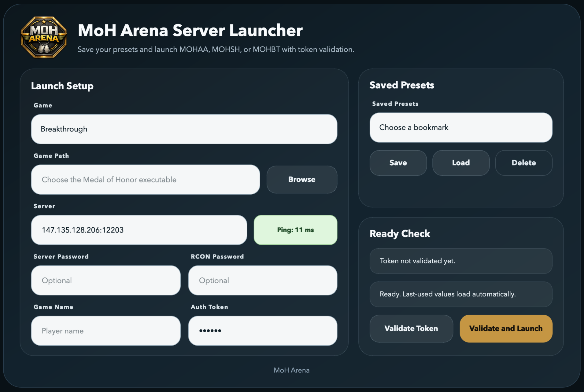
Task: Delete the selected preset
Action: (x=523, y=163)
